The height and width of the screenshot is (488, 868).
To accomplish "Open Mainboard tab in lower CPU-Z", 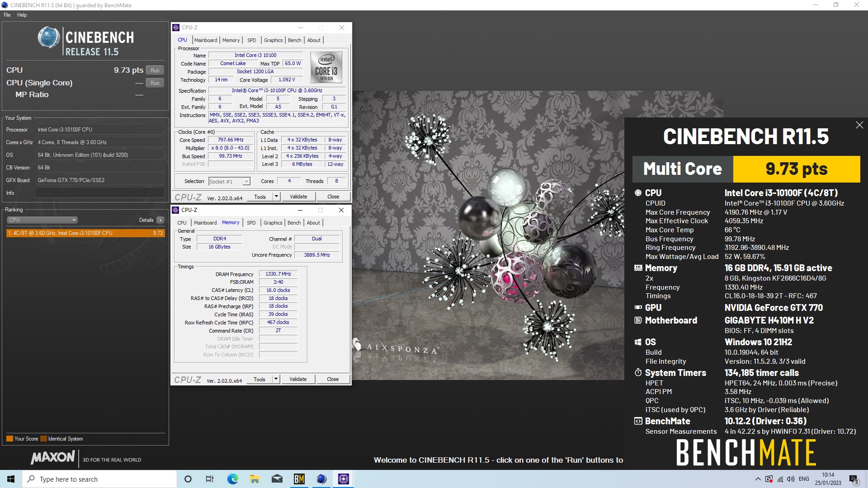I will 205,223.
